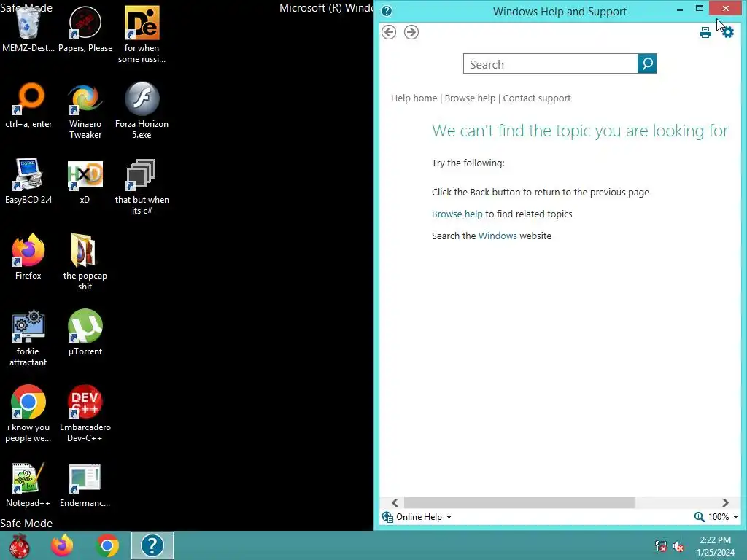
Task: Click the horizontal scrollbar thumb
Action: 519,503
